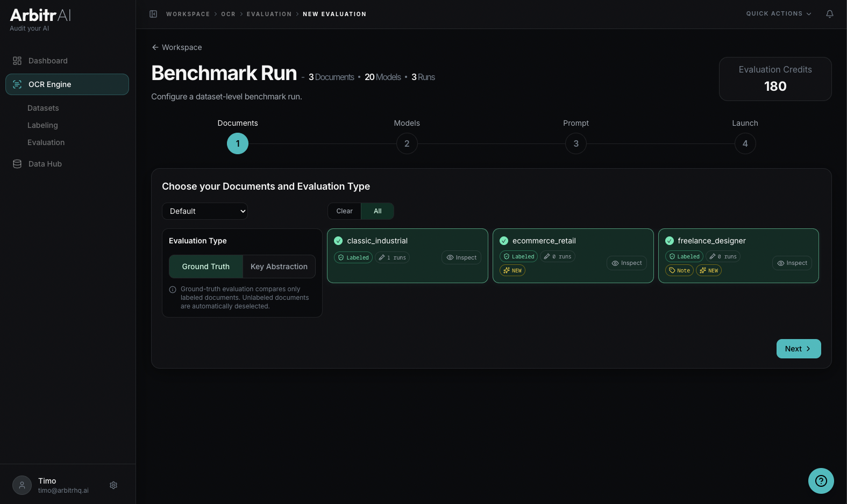Uncheck the ecommerce_retail document

504,241
